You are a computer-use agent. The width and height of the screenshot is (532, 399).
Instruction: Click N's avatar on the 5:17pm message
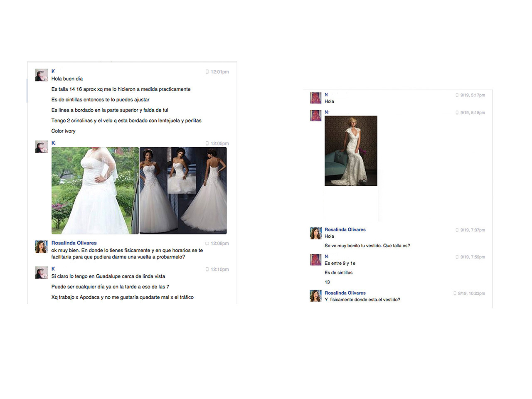pos(316,98)
